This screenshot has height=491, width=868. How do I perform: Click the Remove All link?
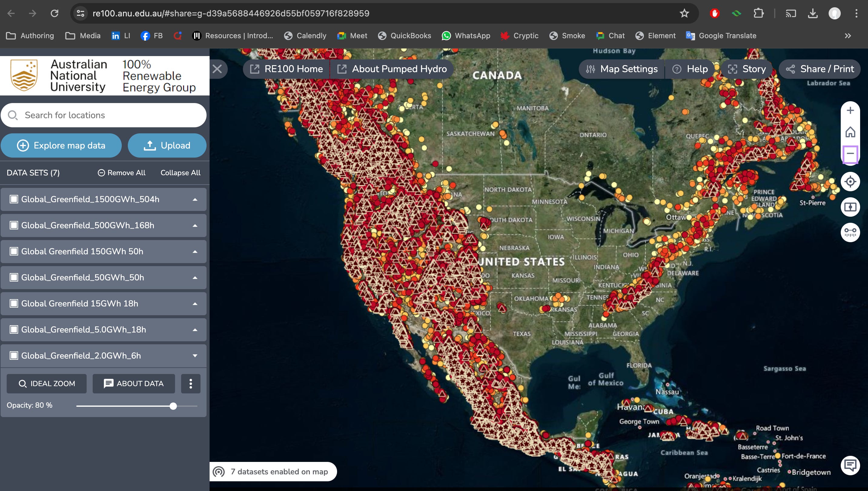tap(122, 173)
